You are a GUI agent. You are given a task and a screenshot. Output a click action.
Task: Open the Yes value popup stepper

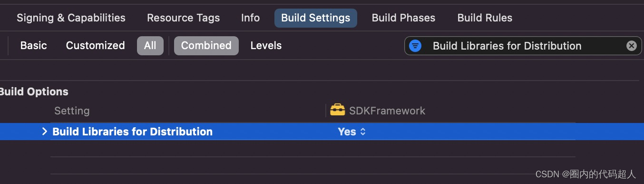coord(363,132)
